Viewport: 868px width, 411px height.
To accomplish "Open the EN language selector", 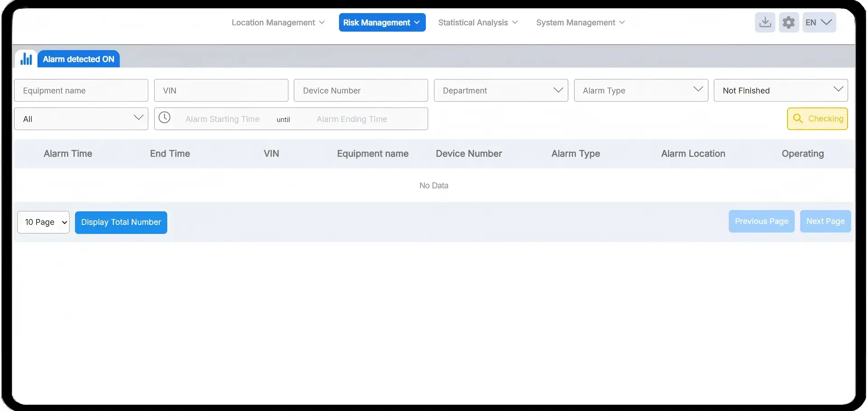I will tap(819, 23).
